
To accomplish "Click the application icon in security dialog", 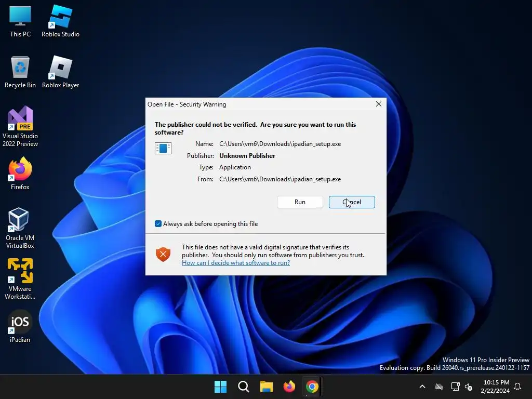I will tap(163, 148).
